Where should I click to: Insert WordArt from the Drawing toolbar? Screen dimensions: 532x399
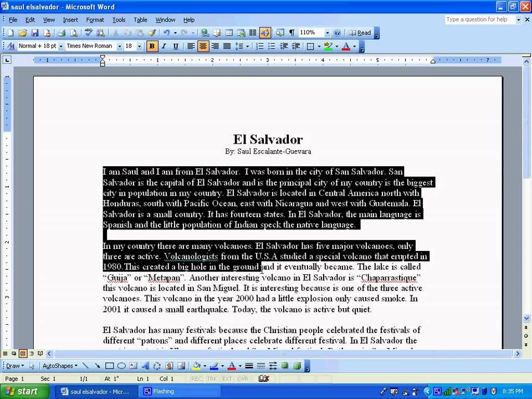click(145, 366)
